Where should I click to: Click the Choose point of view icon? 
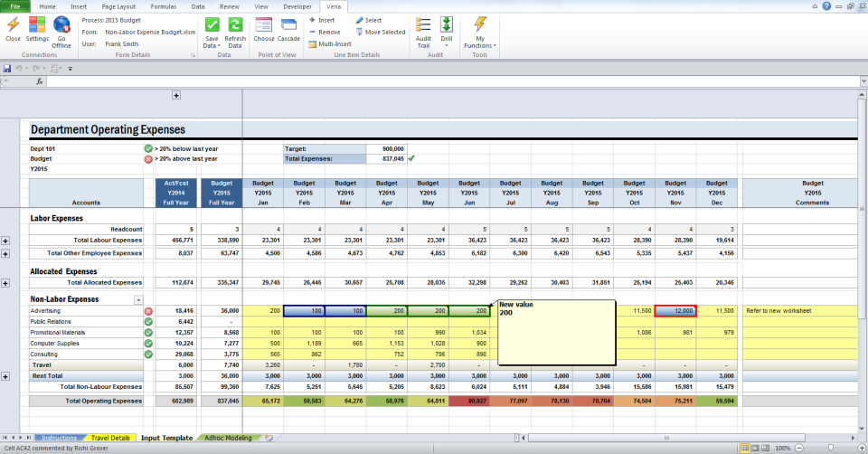coord(263,25)
